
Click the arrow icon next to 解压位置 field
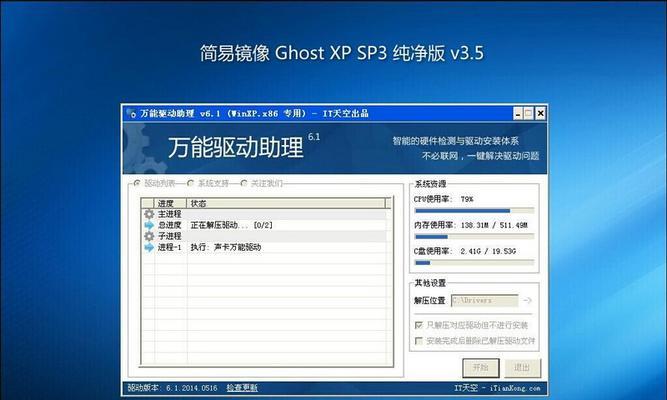click(527, 300)
